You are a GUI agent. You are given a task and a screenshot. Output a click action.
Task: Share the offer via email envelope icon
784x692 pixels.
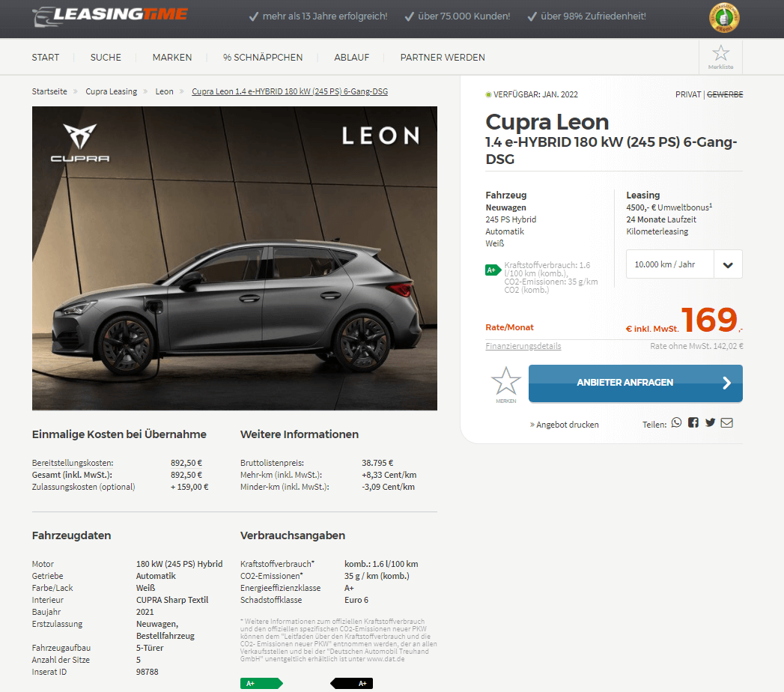coord(727,423)
